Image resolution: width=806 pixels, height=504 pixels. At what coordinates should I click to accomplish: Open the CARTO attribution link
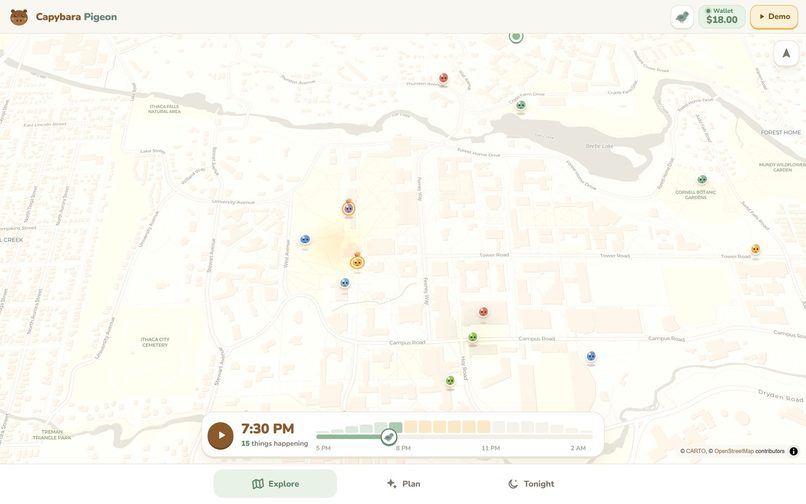coord(696,452)
